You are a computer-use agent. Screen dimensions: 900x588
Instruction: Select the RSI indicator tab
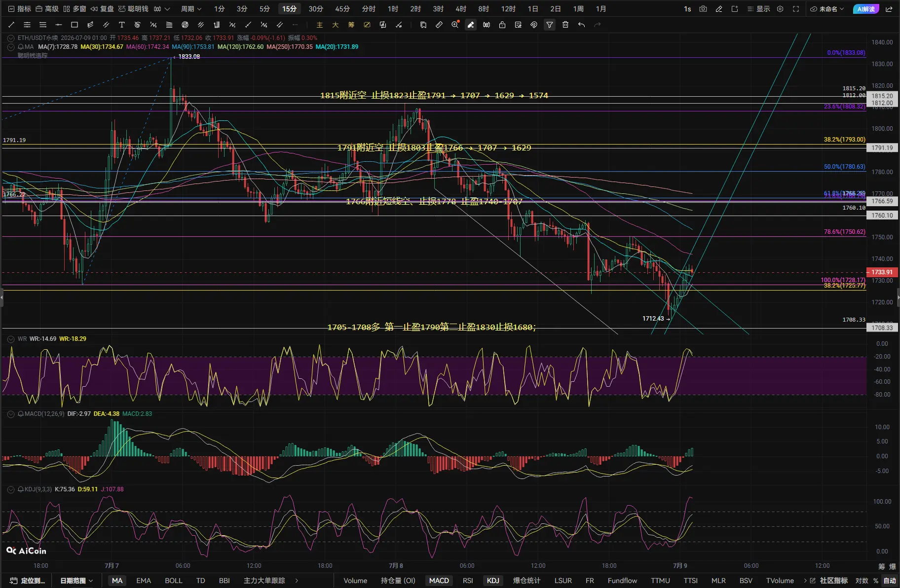pyautogui.click(x=468, y=581)
